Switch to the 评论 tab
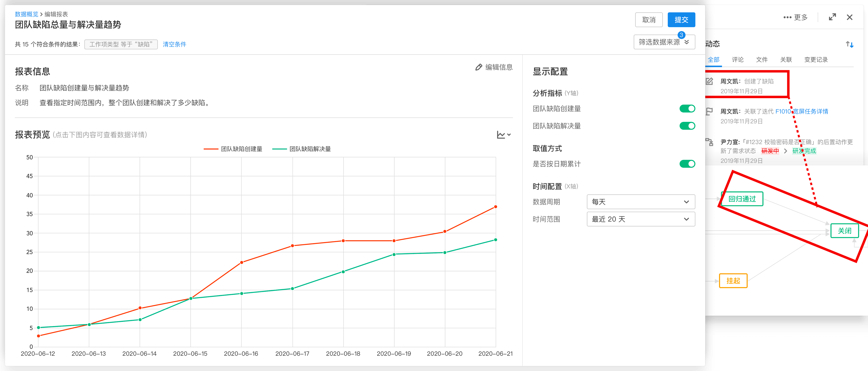 point(738,60)
